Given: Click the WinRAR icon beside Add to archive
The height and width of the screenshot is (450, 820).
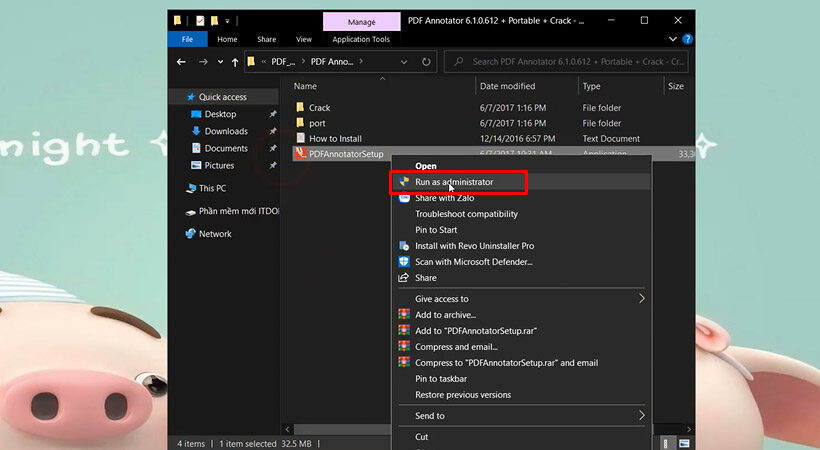Looking at the screenshot, I should click(404, 314).
